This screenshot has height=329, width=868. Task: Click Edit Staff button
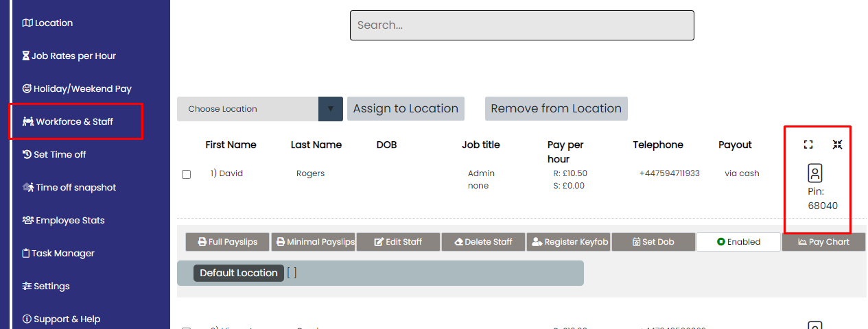pos(398,242)
